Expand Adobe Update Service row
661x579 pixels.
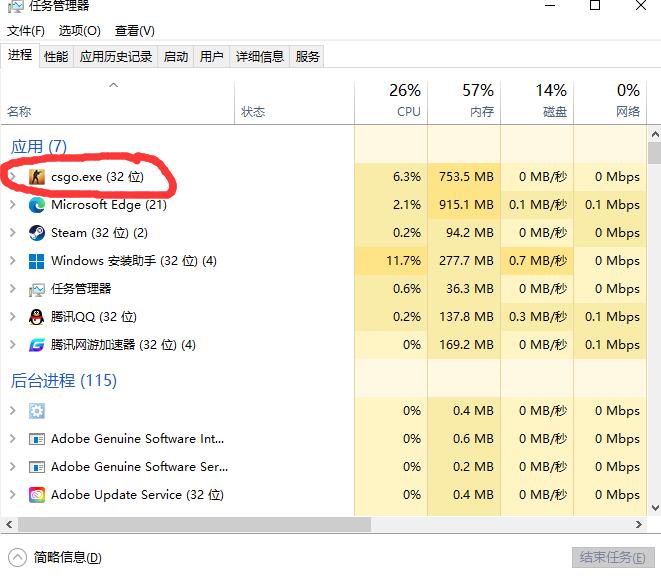pyautogui.click(x=13, y=495)
